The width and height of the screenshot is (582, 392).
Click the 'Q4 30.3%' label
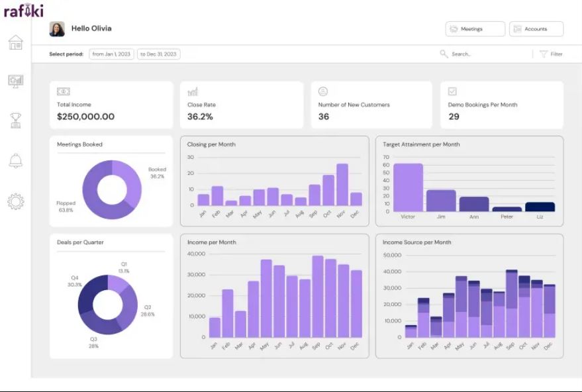pos(75,281)
